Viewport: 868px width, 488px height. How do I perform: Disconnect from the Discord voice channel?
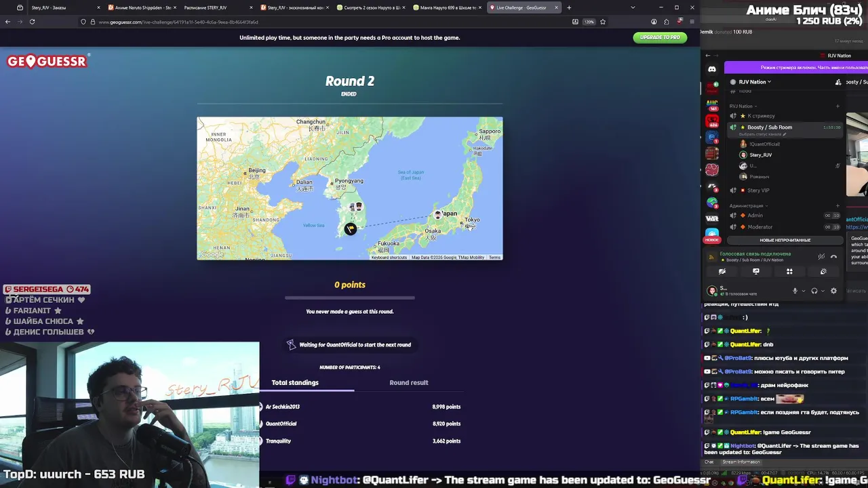833,256
